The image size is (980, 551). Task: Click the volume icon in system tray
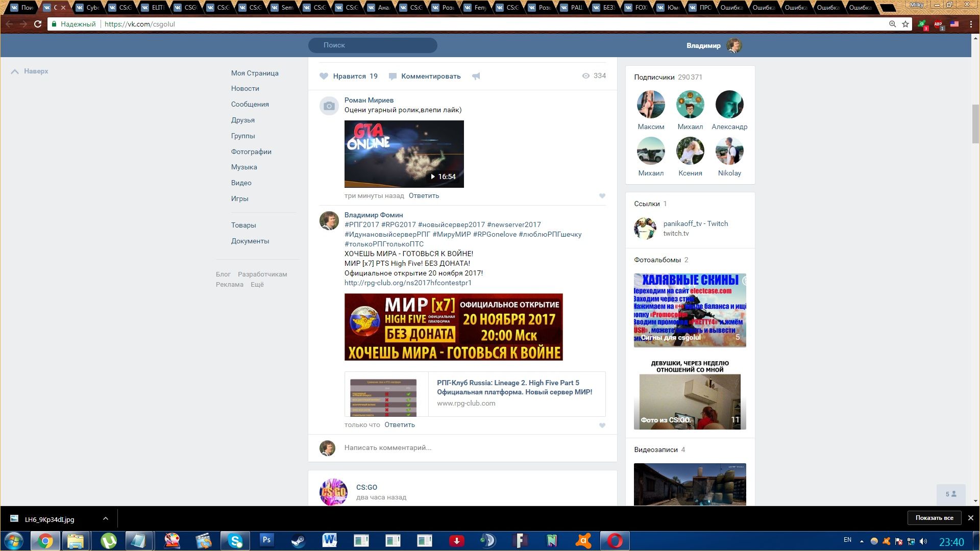tap(923, 541)
